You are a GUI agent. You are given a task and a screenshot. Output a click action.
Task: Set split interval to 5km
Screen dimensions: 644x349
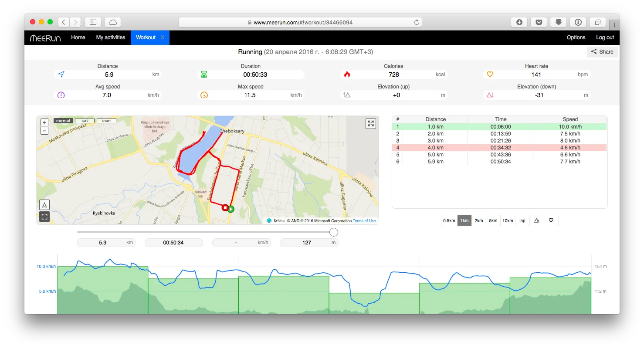click(493, 220)
